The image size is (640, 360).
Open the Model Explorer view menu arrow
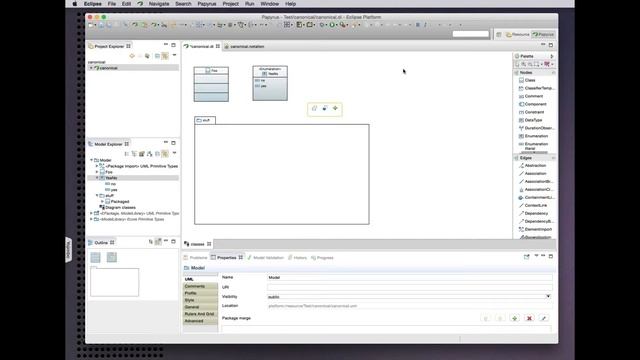click(x=174, y=153)
